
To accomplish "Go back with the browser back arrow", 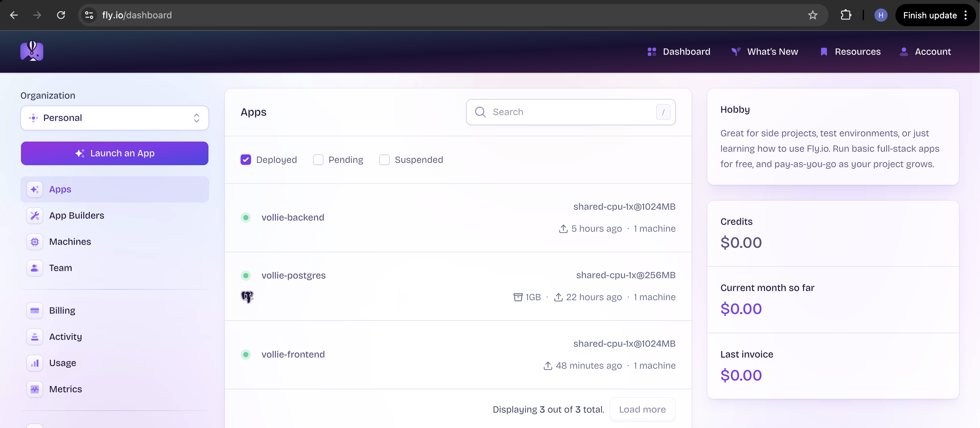I will (14, 15).
